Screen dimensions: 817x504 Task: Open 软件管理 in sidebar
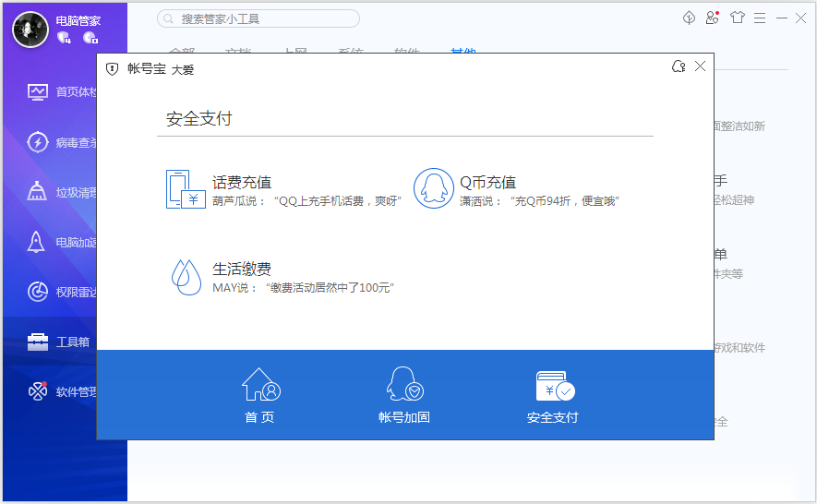pos(62,391)
